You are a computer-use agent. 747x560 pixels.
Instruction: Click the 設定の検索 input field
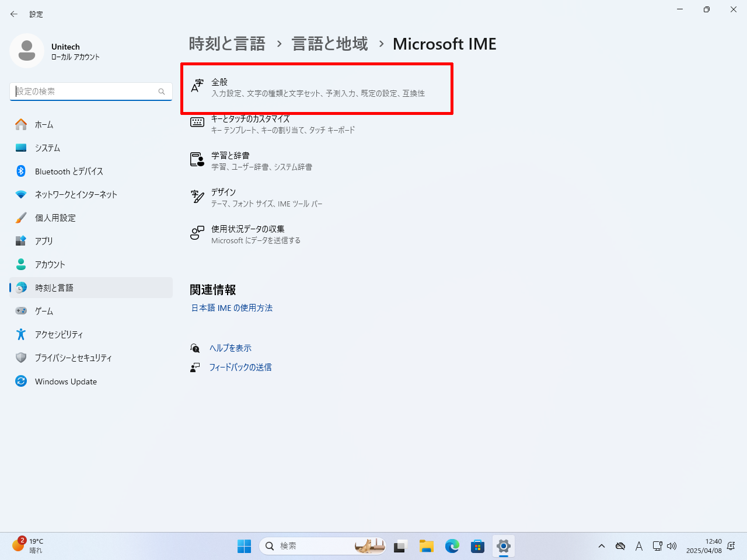click(x=91, y=92)
